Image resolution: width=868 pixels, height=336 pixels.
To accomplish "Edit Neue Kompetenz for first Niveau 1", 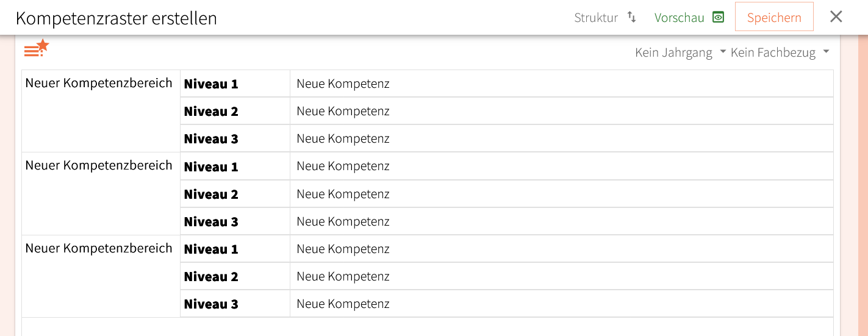I will pyautogui.click(x=343, y=84).
